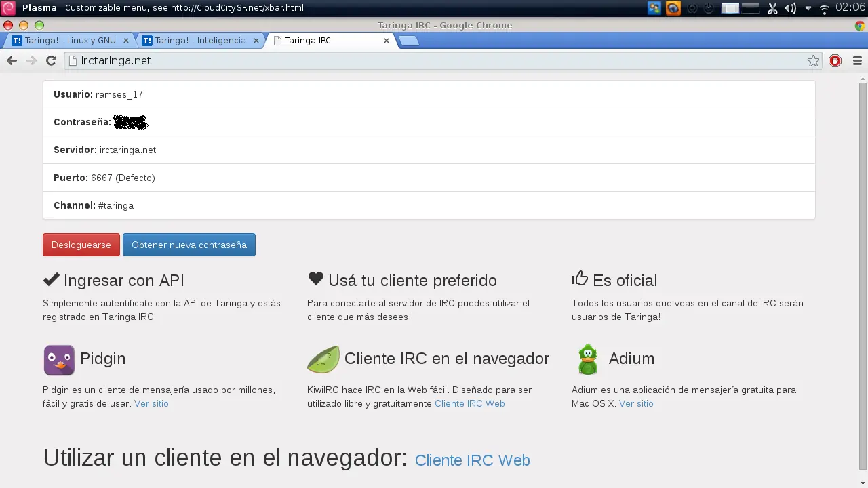Image resolution: width=868 pixels, height=488 pixels.
Task: Switch to Taringa! - Inteligencia tab
Action: point(200,41)
